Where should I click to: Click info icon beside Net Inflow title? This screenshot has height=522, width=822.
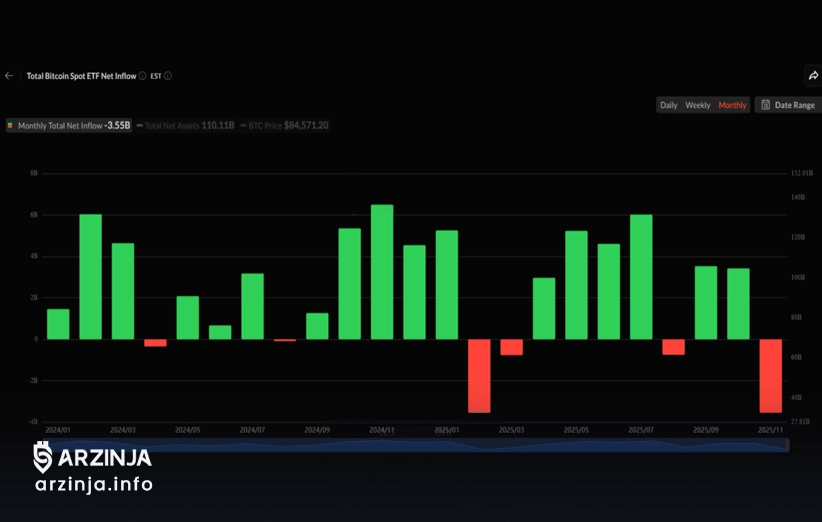point(142,76)
